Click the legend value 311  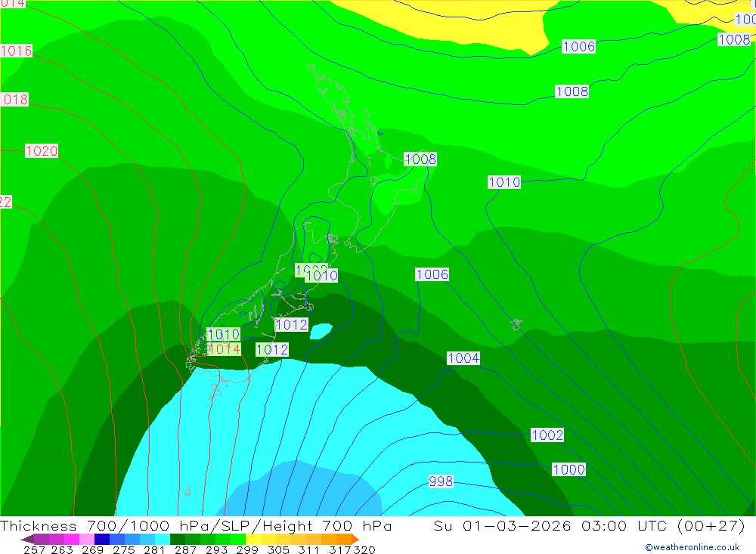click(308, 549)
